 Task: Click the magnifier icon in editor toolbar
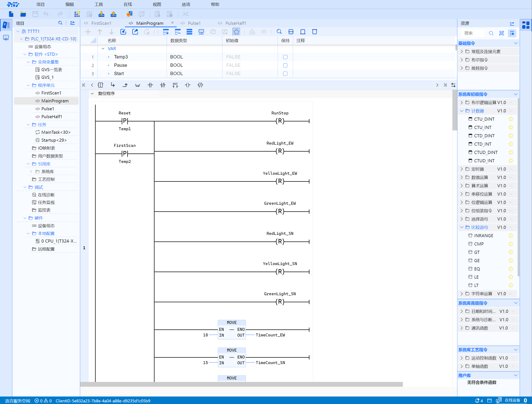click(x=279, y=32)
